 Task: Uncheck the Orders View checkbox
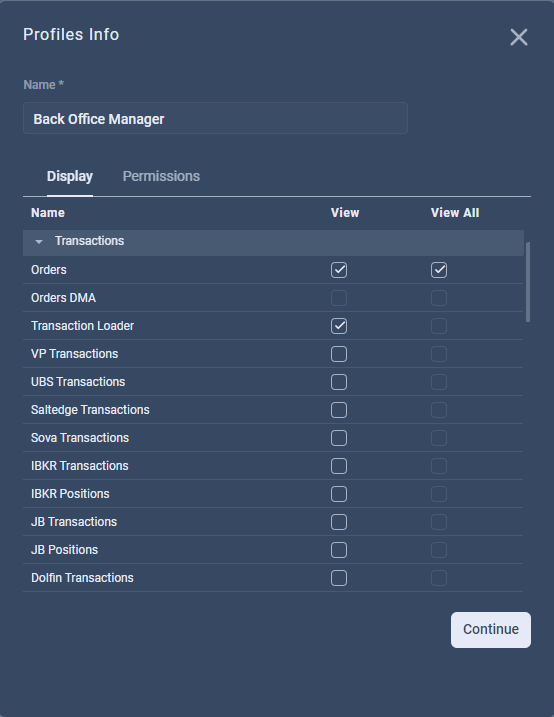(x=339, y=270)
